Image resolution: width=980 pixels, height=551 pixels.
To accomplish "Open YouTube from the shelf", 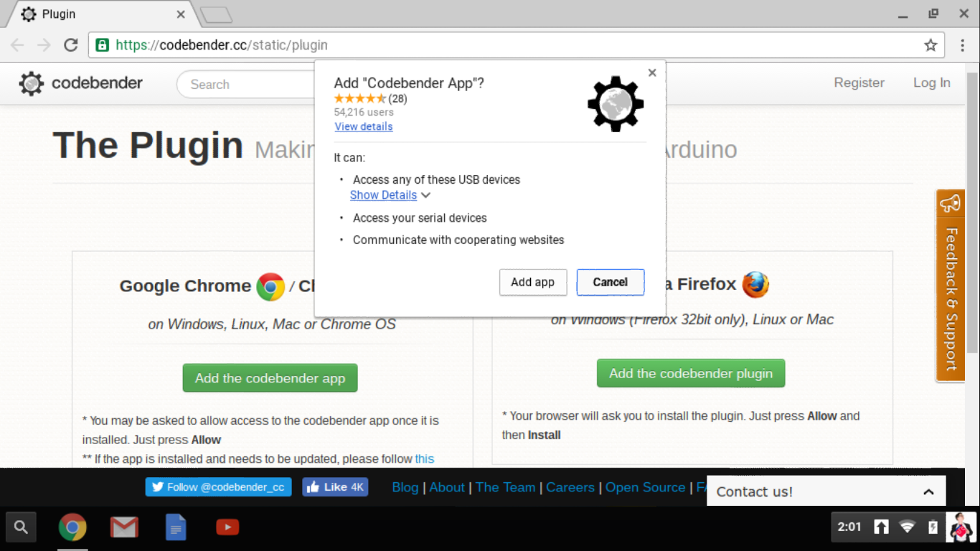I will click(x=227, y=527).
